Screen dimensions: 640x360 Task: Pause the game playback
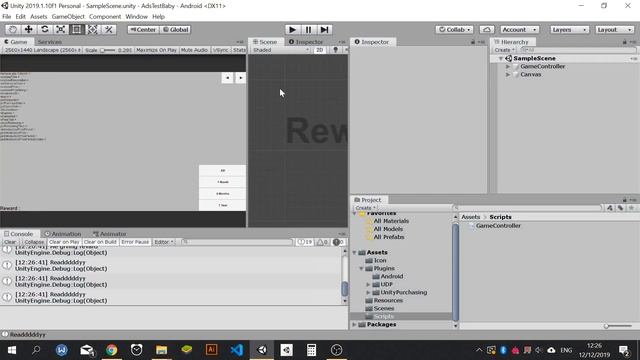(x=308, y=29)
